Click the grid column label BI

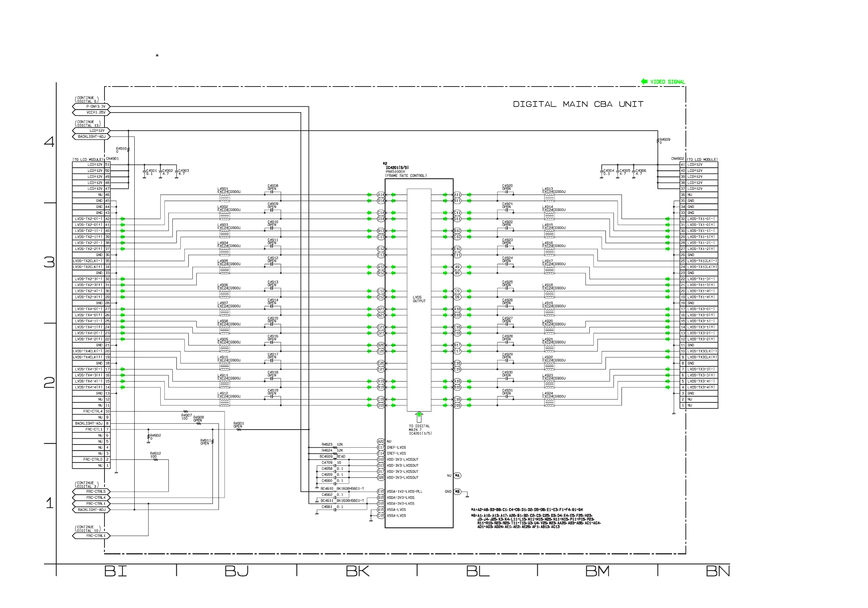116,572
